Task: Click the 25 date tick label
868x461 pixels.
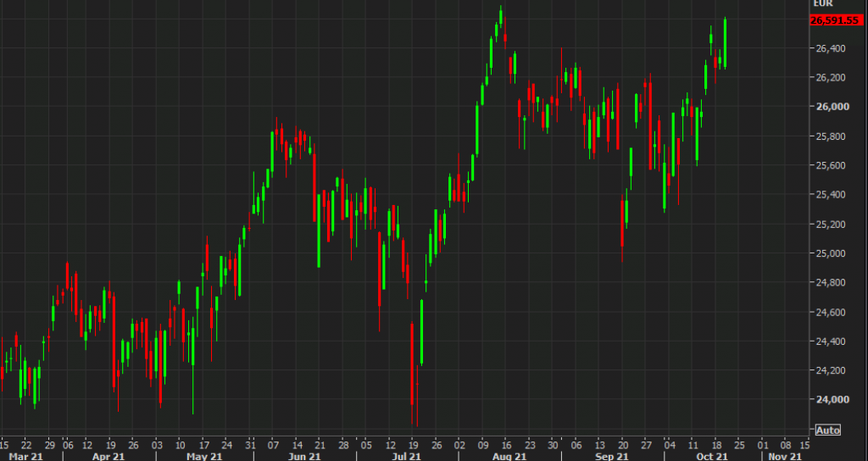Action: (739, 444)
